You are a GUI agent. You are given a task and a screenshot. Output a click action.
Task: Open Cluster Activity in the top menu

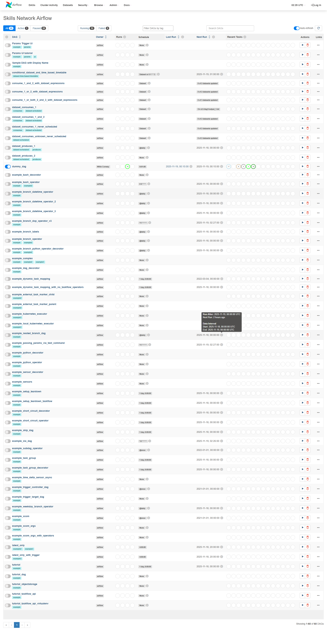(49, 5)
